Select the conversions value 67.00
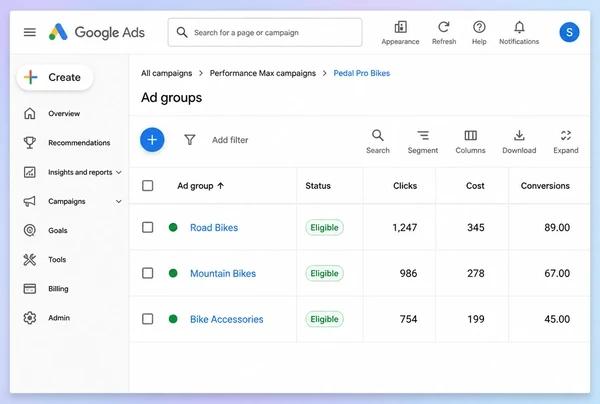 pos(557,273)
